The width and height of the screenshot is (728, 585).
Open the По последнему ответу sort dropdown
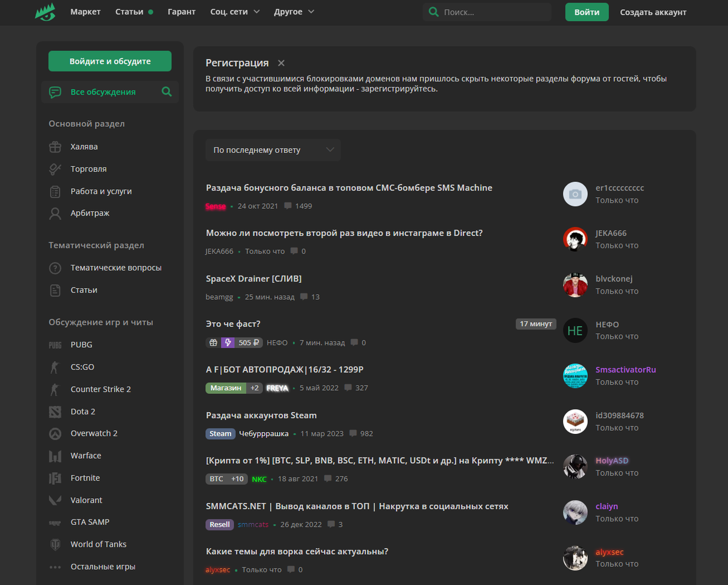coord(273,150)
